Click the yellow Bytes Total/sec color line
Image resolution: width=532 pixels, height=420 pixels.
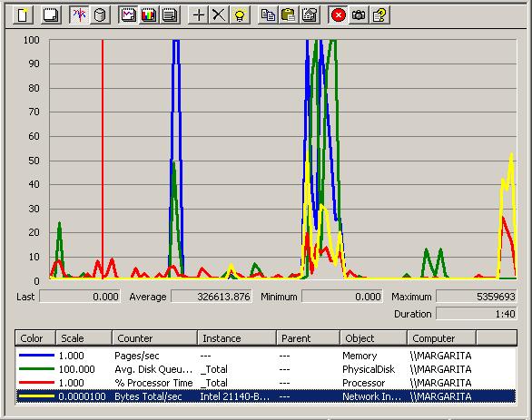[x=36, y=396]
